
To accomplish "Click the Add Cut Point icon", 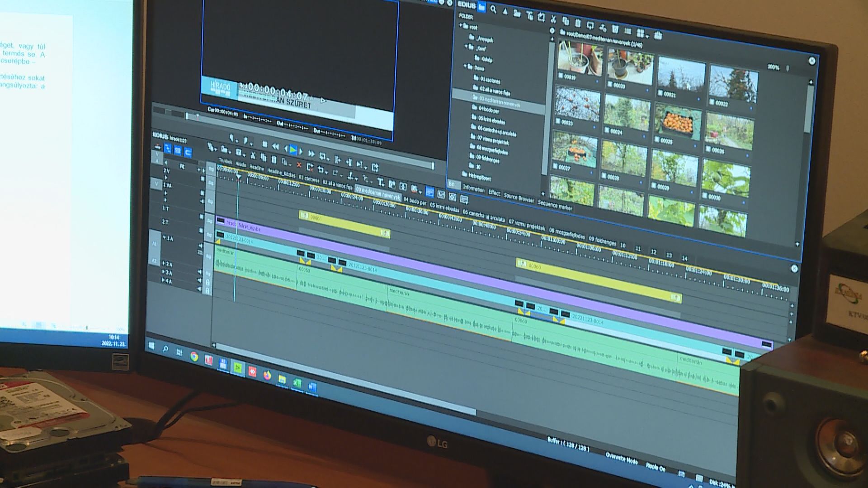I will 351,175.
